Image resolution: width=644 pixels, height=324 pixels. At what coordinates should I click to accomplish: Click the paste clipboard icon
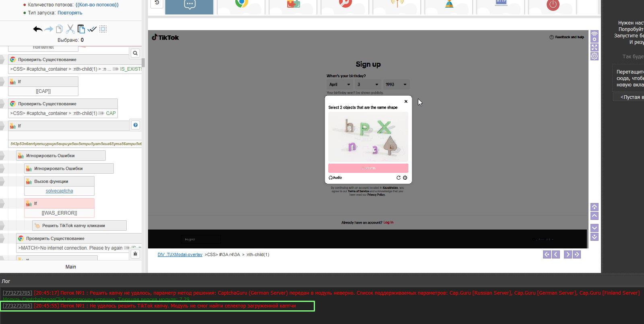click(81, 29)
